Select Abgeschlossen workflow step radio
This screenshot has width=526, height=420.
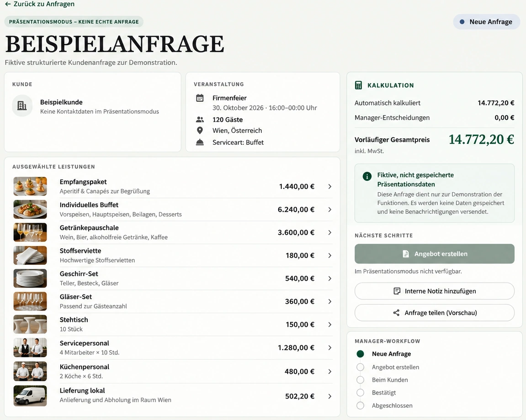pos(360,405)
